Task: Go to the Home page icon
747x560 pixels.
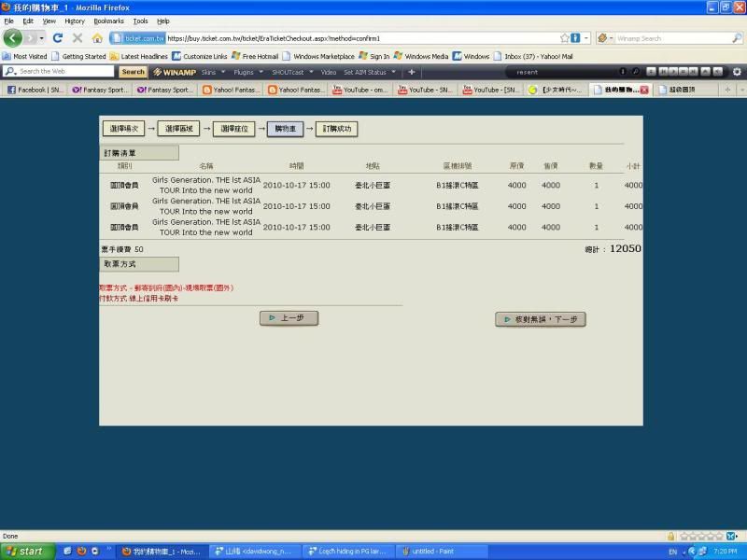Action: [x=97, y=38]
